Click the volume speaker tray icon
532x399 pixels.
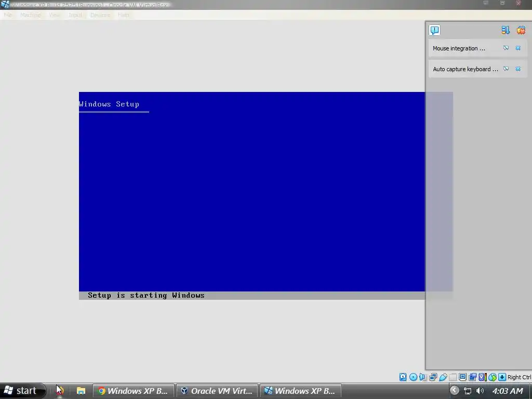[x=480, y=391]
